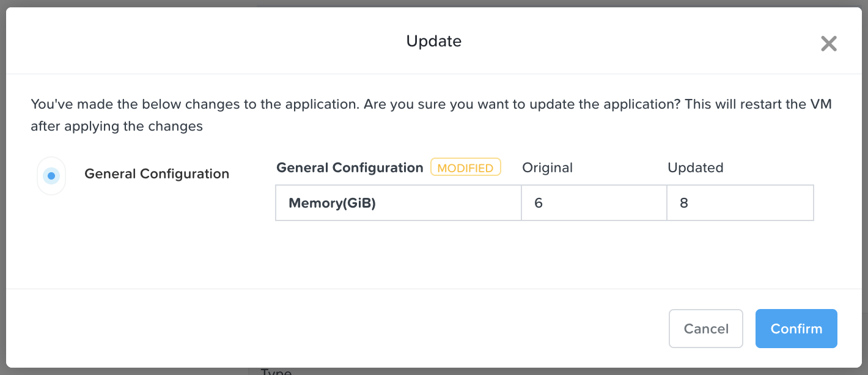
Task: Cancel the application update
Action: [x=706, y=329]
